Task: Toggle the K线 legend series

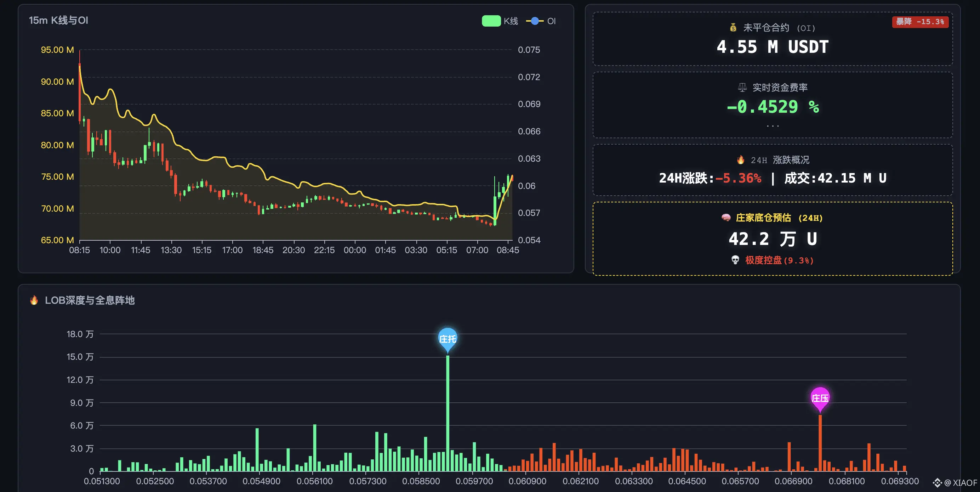Action: 511,21
